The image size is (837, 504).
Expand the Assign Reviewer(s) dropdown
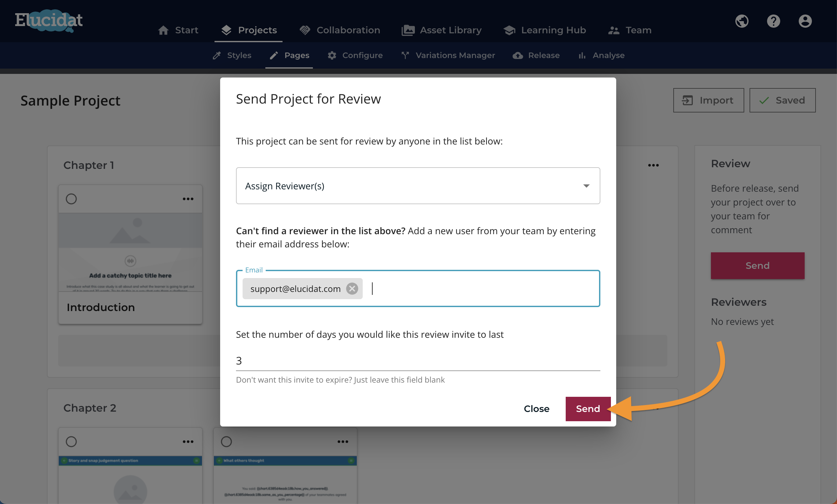point(418,186)
